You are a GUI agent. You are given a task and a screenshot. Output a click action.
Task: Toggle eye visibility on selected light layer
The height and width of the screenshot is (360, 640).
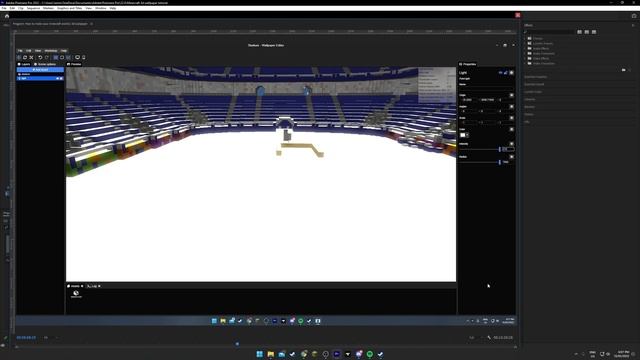pyautogui.click(x=58, y=78)
